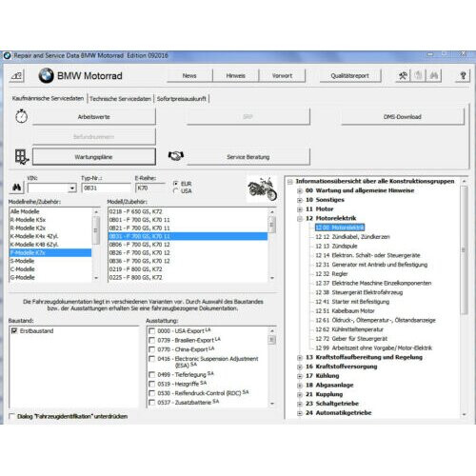Select 0218 - F 650 GS, K72
The width and height of the screenshot is (476, 476).
[188, 211]
